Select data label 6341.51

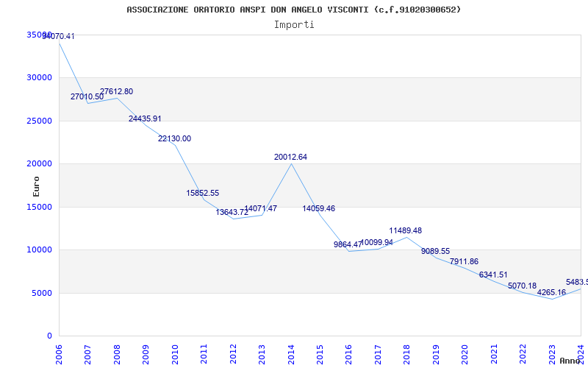click(x=493, y=275)
